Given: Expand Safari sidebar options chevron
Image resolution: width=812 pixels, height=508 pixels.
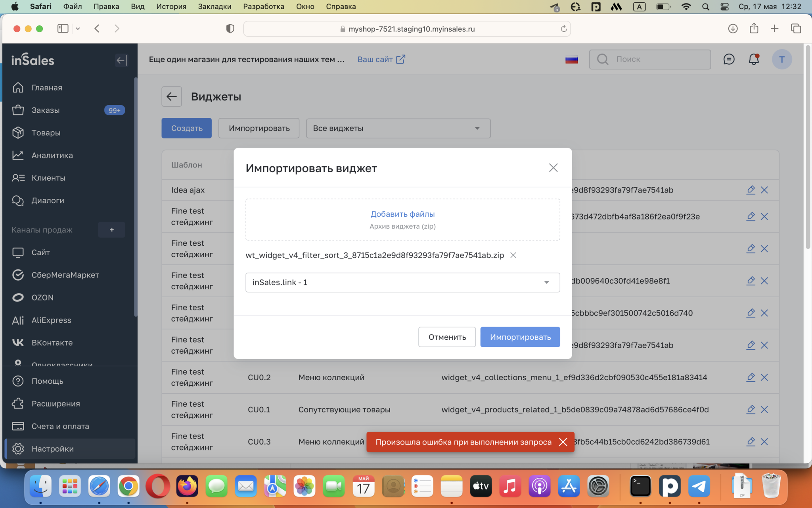Looking at the screenshot, I should (x=78, y=29).
